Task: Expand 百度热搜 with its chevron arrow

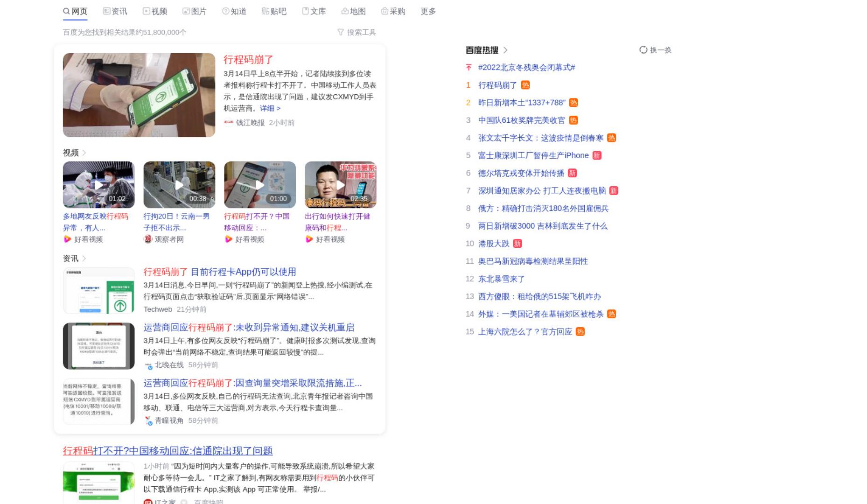Action: pyautogui.click(x=505, y=50)
